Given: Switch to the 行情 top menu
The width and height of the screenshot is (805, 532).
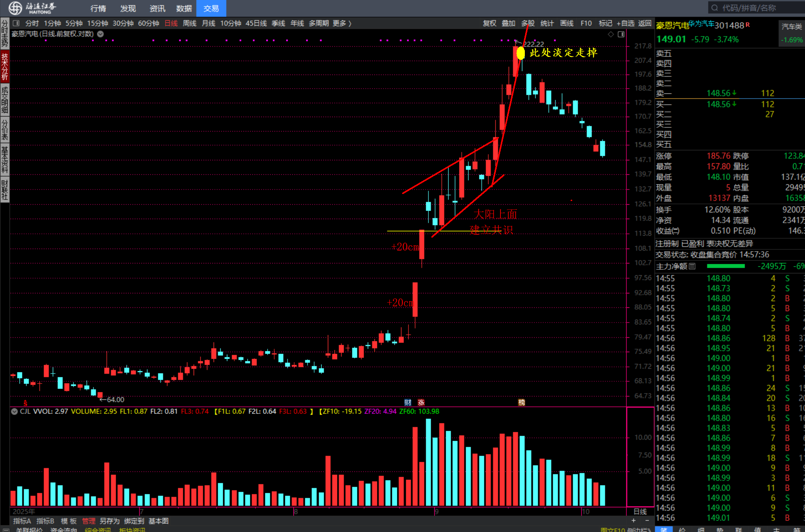Looking at the screenshot, I should 98,8.
